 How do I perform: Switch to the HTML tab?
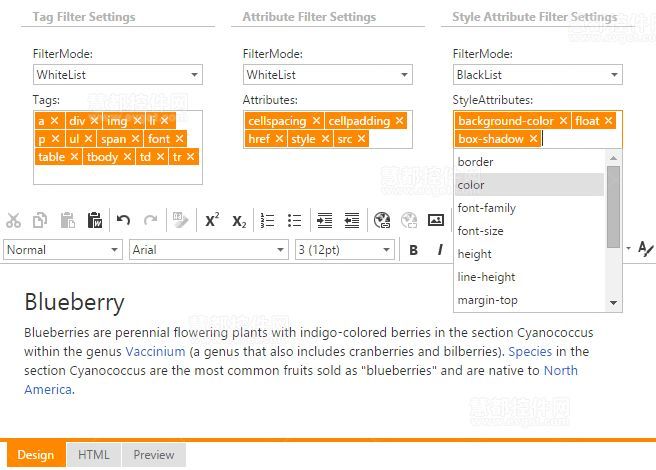click(94, 455)
